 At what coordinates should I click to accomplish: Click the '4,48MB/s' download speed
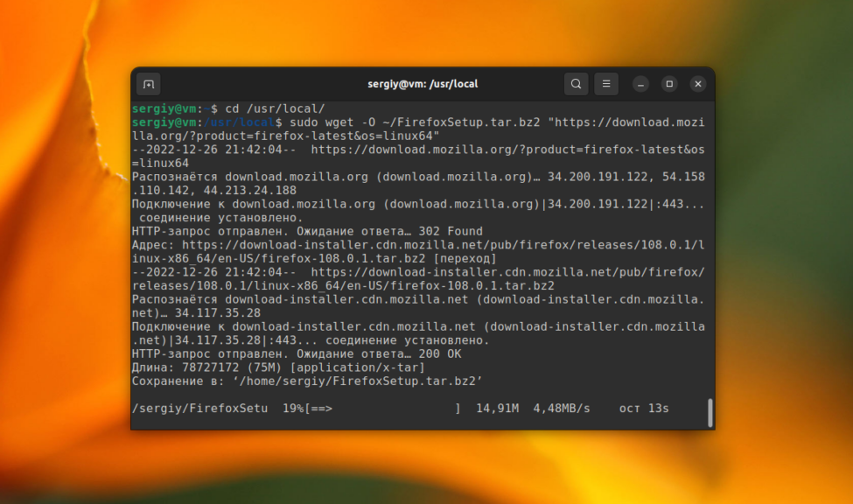pos(562,409)
